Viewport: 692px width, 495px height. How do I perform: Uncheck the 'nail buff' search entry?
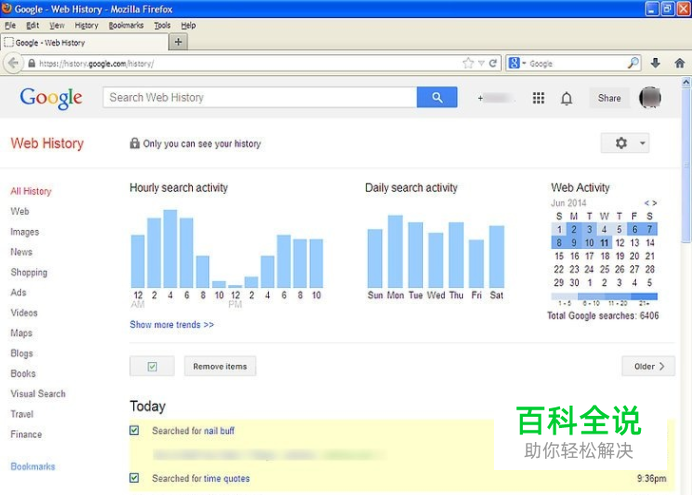pos(134,430)
